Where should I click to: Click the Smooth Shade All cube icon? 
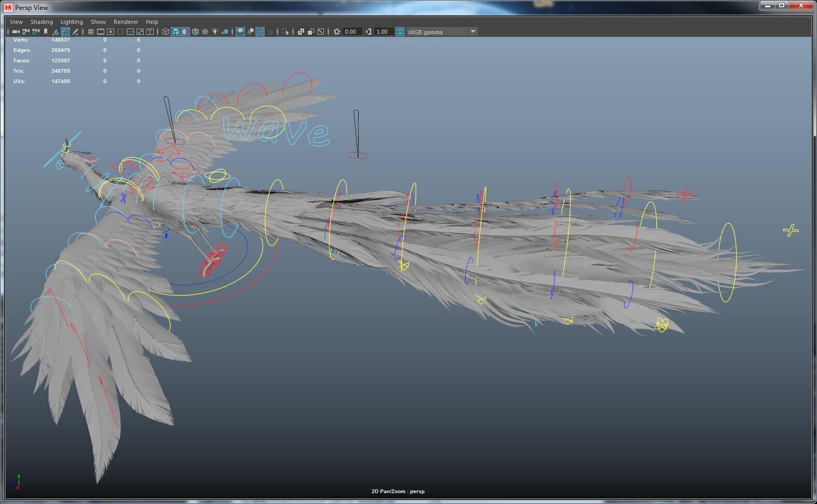(175, 32)
